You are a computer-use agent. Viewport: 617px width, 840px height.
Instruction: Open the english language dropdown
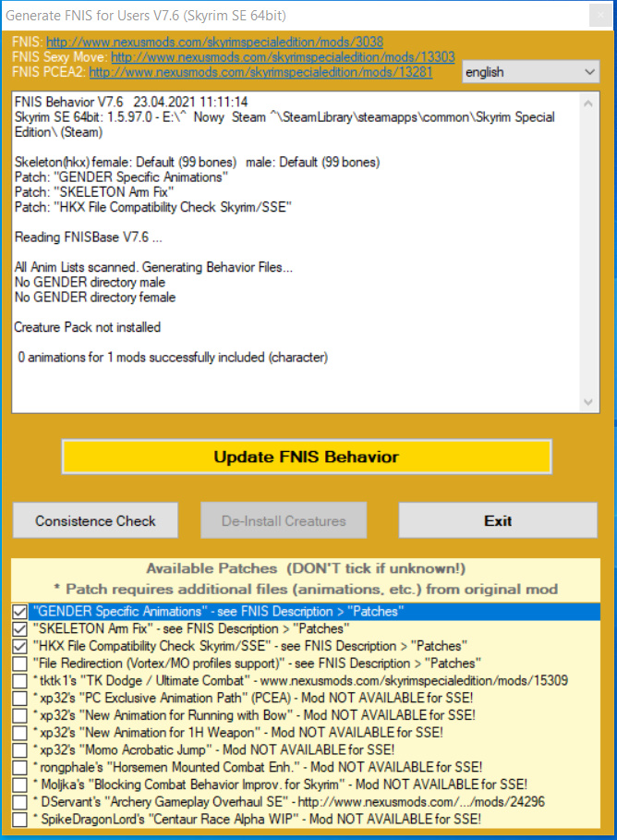[531, 72]
